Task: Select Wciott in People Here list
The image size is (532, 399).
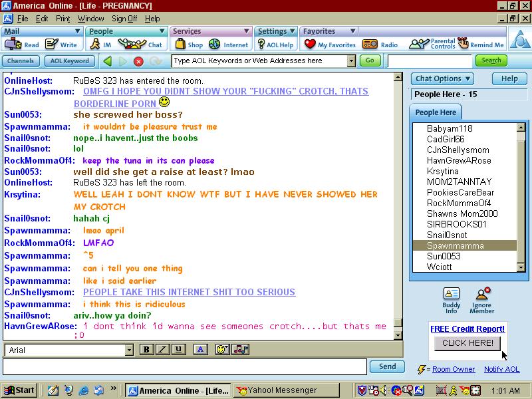Action: click(x=464, y=267)
